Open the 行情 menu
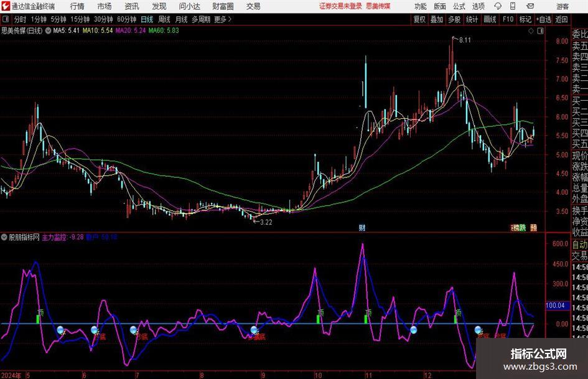The width and height of the screenshot is (588, 379). click(77, 6)
